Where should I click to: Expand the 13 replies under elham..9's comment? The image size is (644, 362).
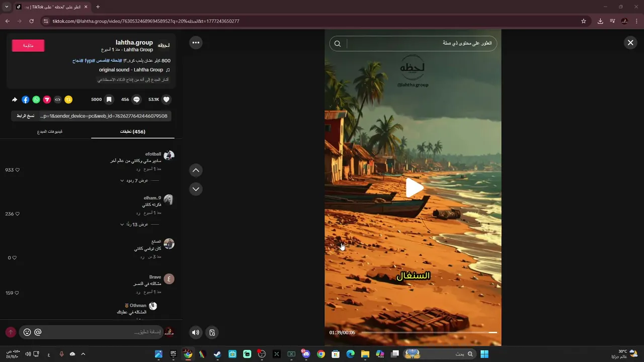[134, 224]
